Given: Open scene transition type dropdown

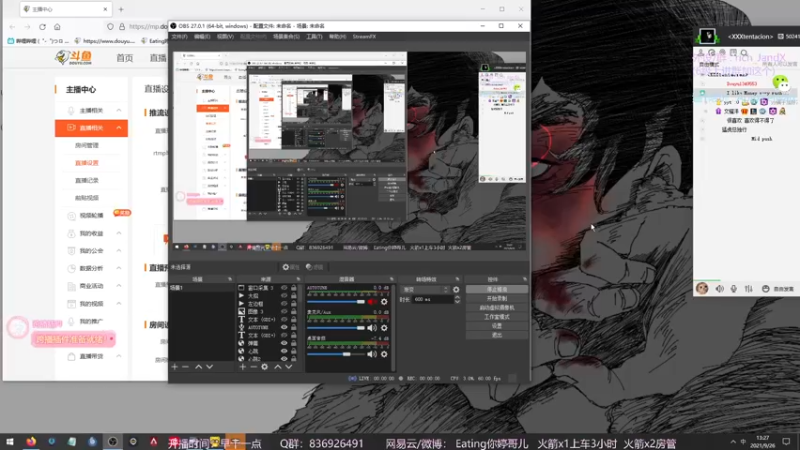Looking at the screenshot, I should click(x=426, y=289).
